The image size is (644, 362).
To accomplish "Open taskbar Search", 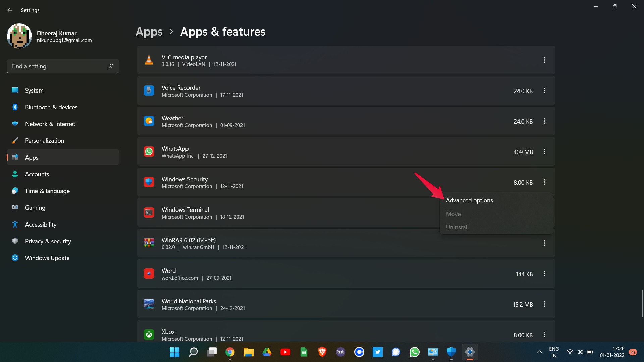I will [193, 352].
